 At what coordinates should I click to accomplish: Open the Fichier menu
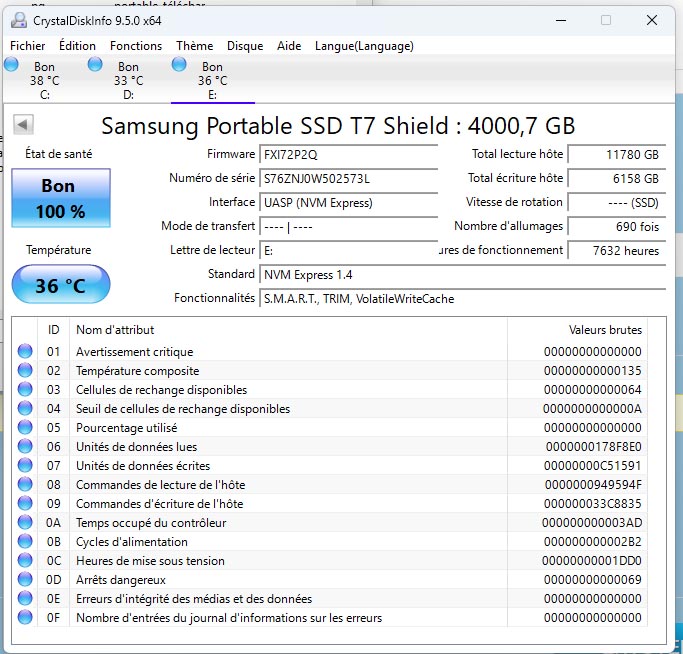point(27,46)
